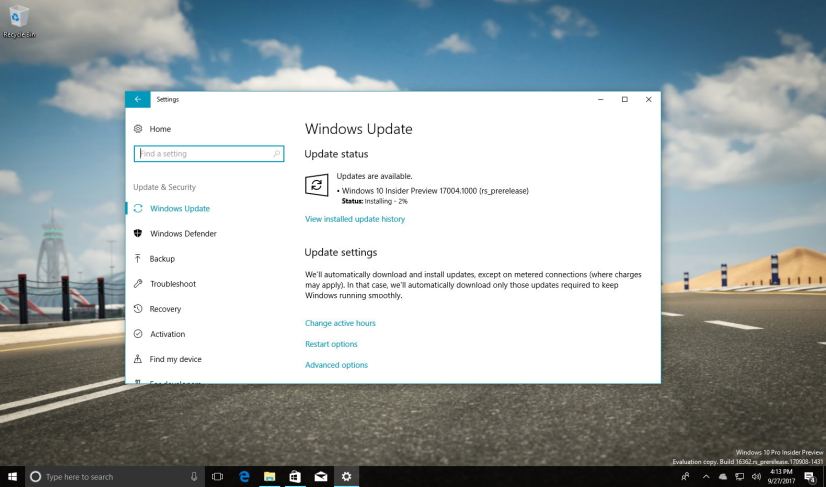826x487 pixels.
Task: Show hidden system tray icons
Action: [x=706, y=476]
